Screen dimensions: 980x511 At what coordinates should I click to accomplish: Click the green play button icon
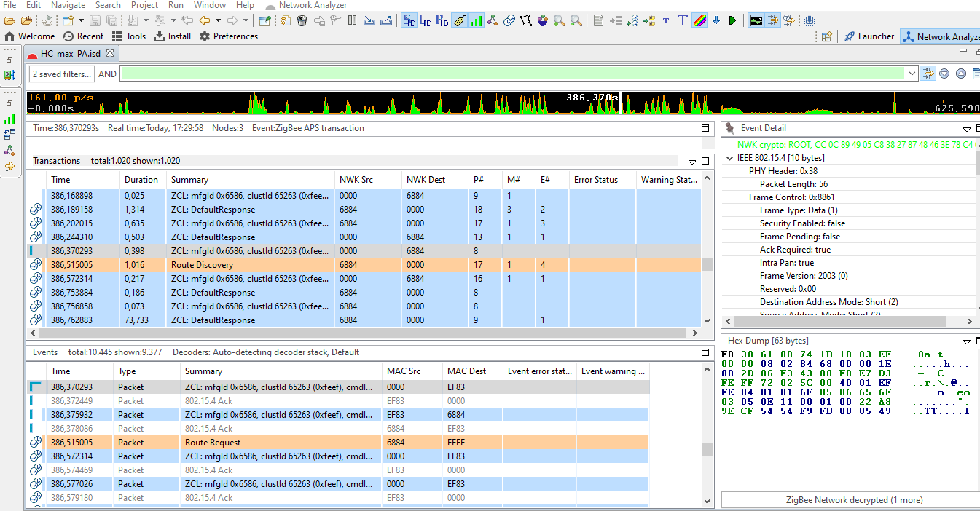point(732,20)
